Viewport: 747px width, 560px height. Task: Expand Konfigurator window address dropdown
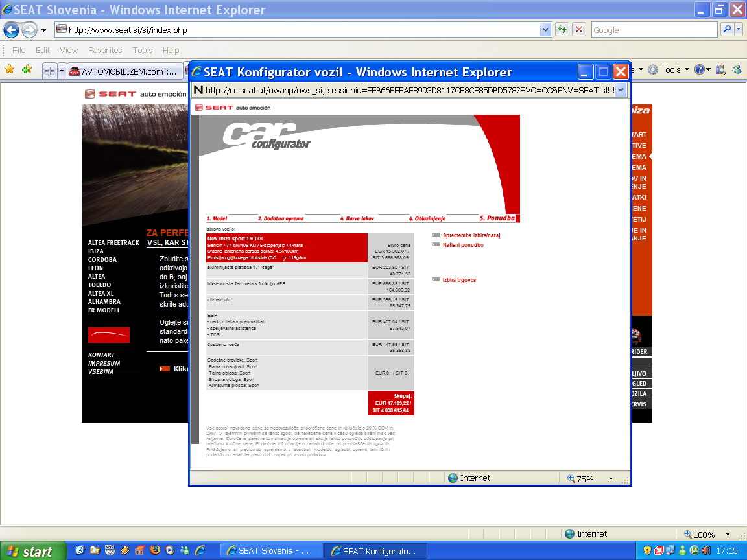[621, 90]
